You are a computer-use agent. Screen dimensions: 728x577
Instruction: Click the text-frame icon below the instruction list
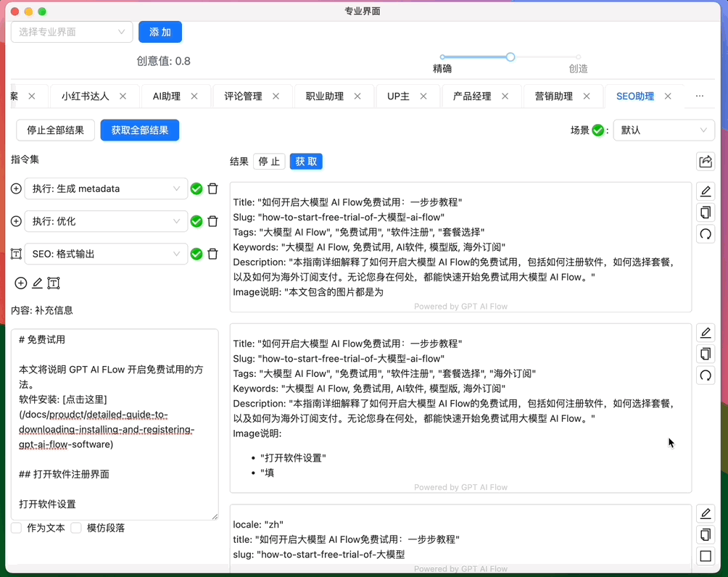coord(54,283)
